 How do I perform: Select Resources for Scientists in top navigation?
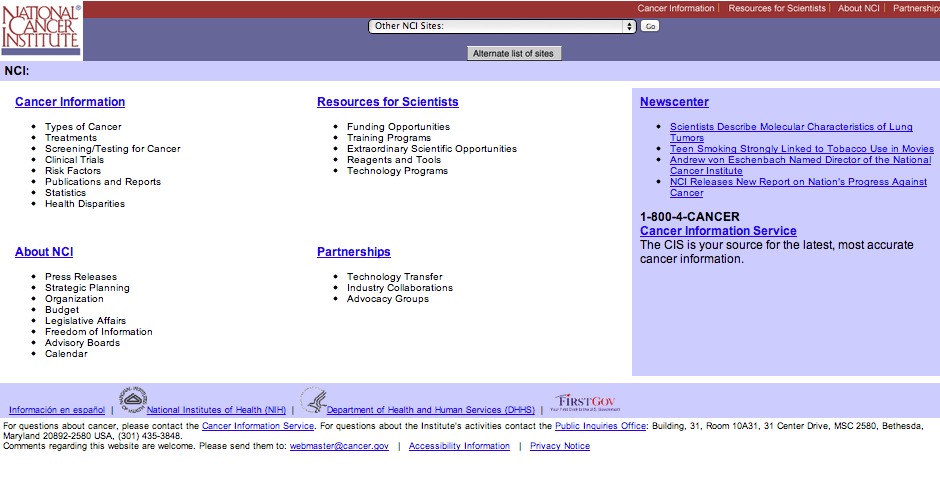[x=777, y=8]
